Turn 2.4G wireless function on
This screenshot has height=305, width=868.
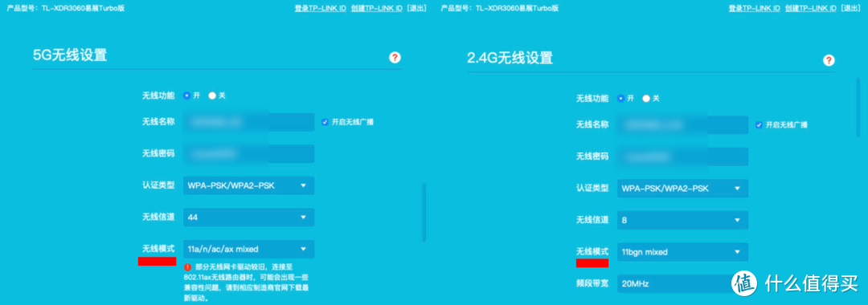[621, 99]
